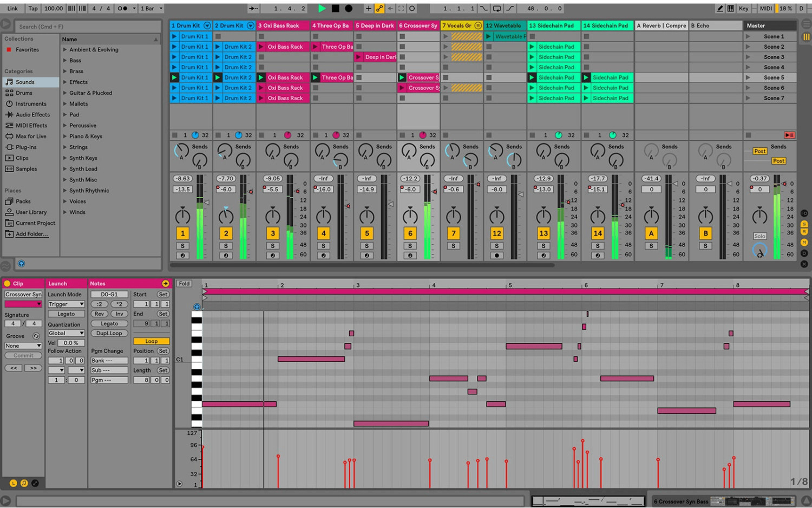This screenshot has height=508, width=812.
Task: Select the Master track header
Action: tap(770, 25)
